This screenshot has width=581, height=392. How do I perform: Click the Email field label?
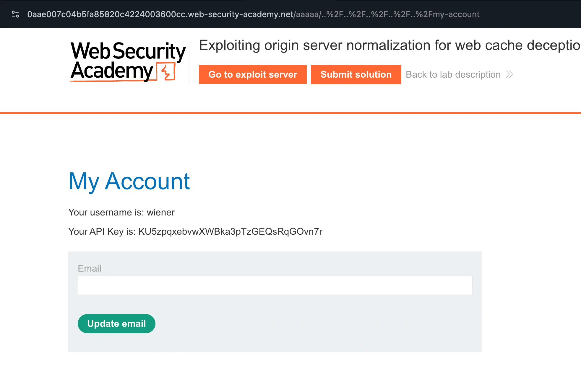click(x=90, y=268)
